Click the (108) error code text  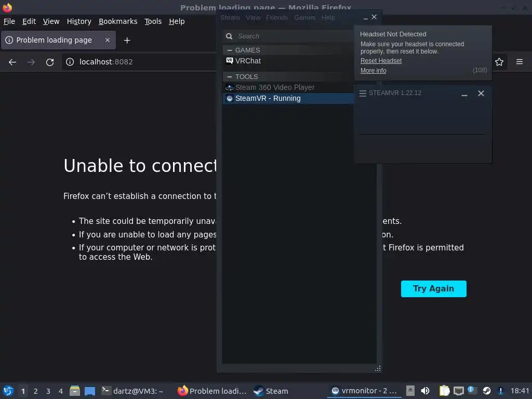pyautogui.click(x=480, y=70)
